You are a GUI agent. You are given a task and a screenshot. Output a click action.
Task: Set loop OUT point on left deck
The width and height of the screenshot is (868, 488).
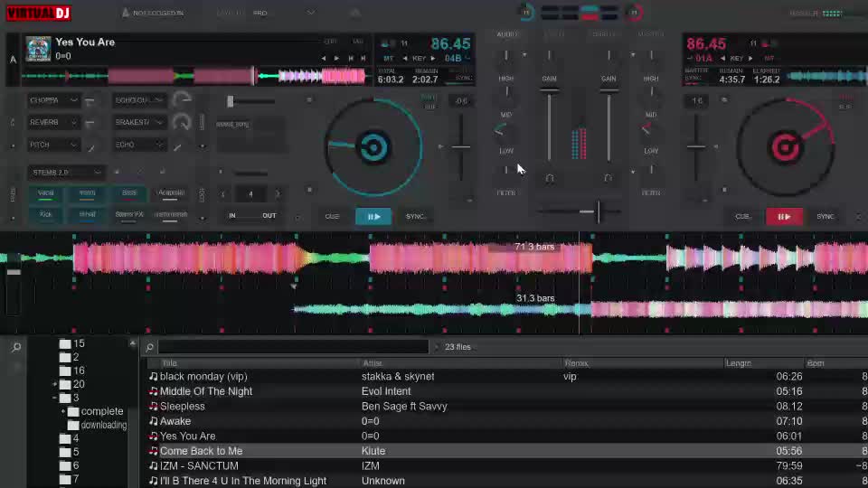(269, 216)
